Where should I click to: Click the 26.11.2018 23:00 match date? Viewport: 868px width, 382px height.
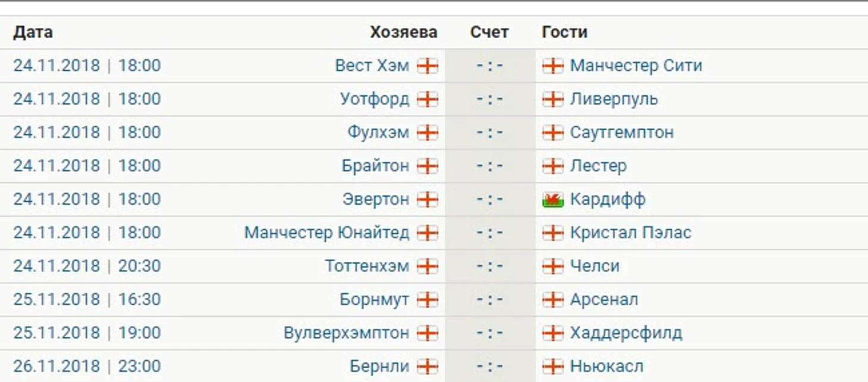point(87,365)
